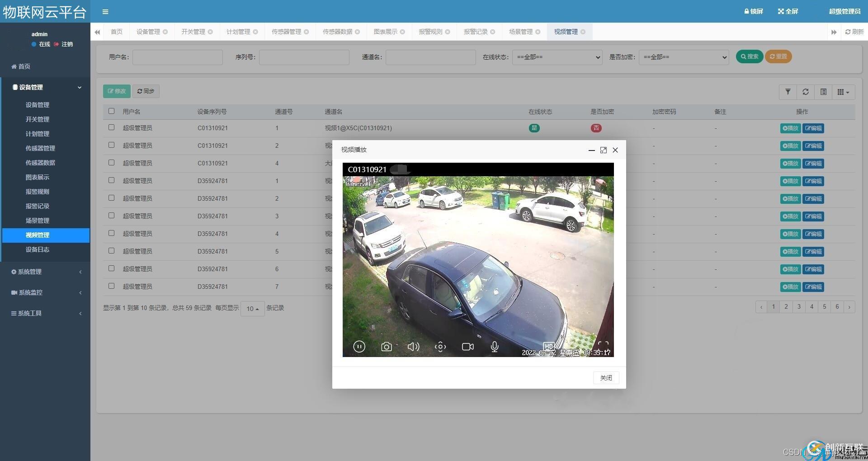Expand the 系统管理 sidebar menu
The image size is (868, 461).
45,272
